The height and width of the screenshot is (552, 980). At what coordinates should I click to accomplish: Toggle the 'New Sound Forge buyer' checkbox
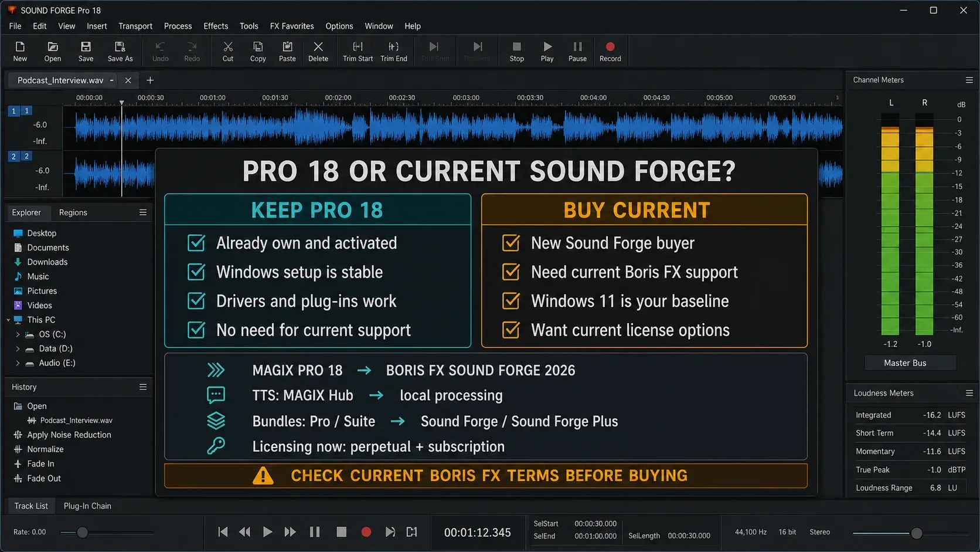[511, 243]
